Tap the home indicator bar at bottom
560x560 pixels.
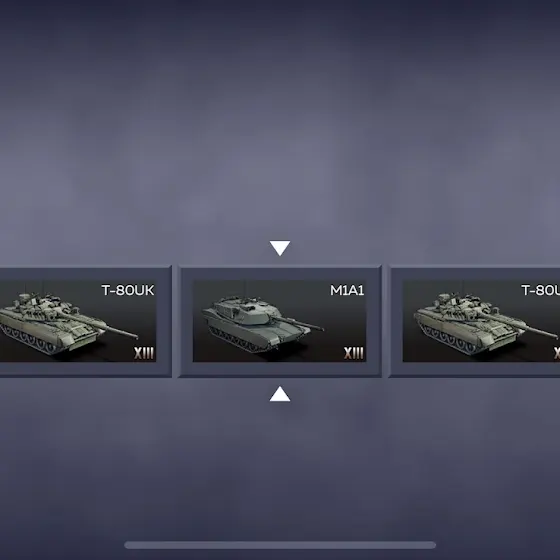tap(280, 545)
